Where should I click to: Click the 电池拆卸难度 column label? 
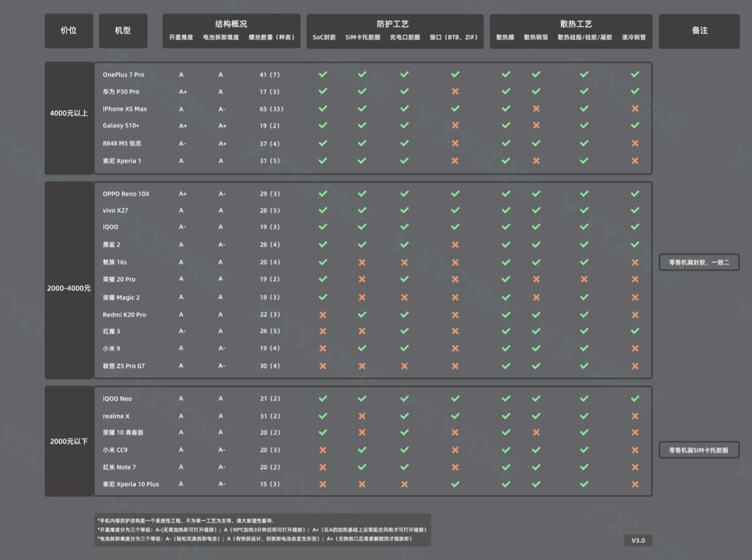click(x=221, y=38)
